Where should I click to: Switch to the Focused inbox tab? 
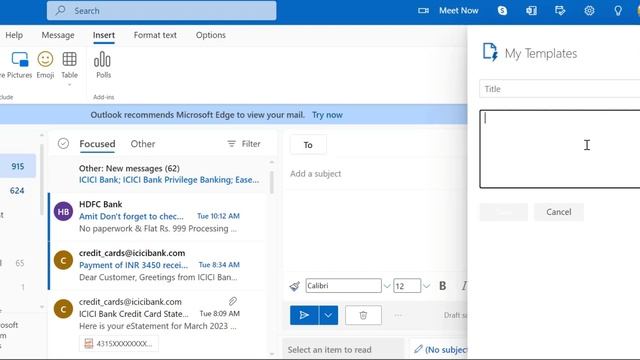(97, 144)
